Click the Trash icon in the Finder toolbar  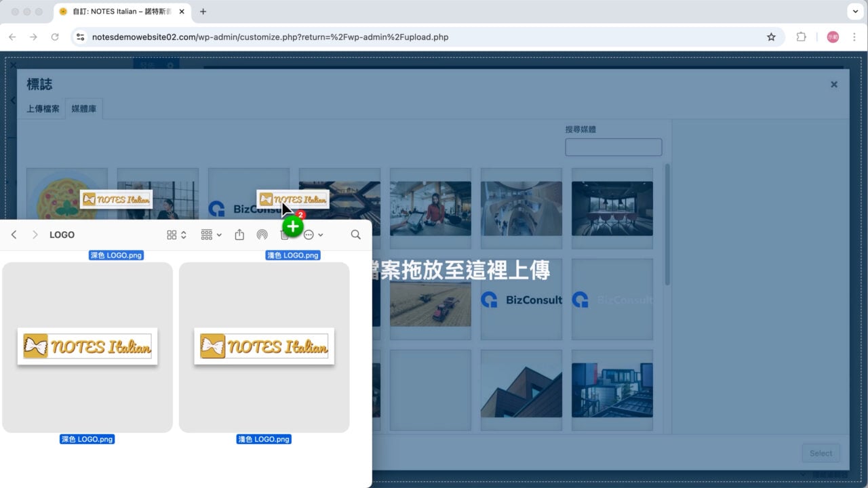coord(285,235)
